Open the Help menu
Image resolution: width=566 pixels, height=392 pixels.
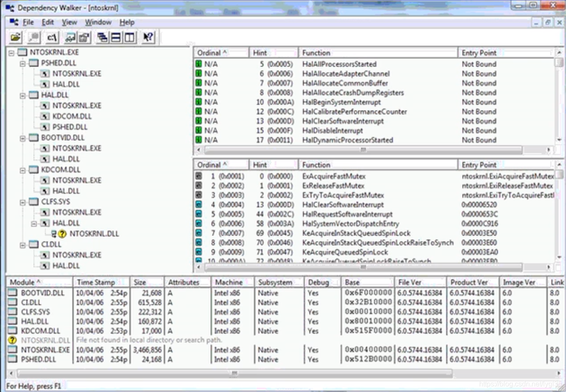pyautogui.click(x=127, y=22)
